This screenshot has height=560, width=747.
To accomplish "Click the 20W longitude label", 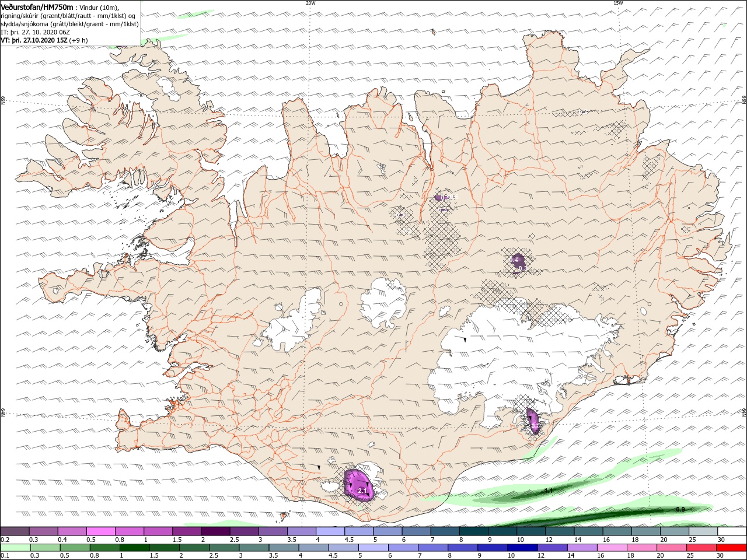I will (x=310, y=3).
